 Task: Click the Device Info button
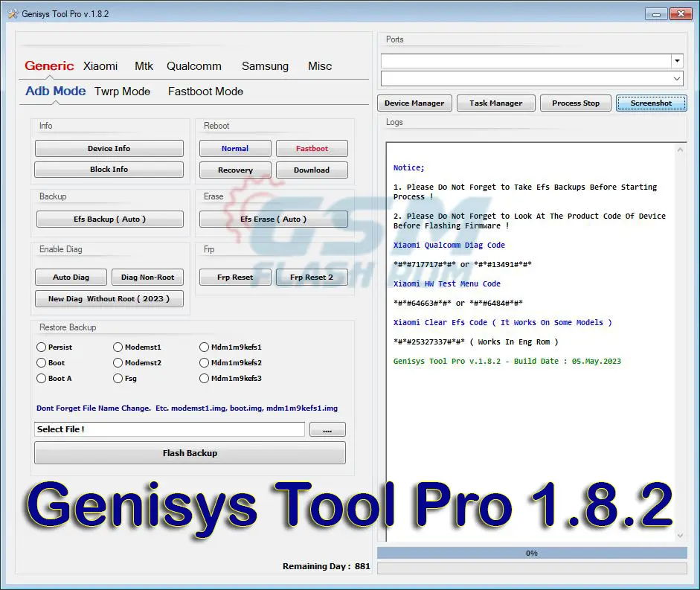109,148
